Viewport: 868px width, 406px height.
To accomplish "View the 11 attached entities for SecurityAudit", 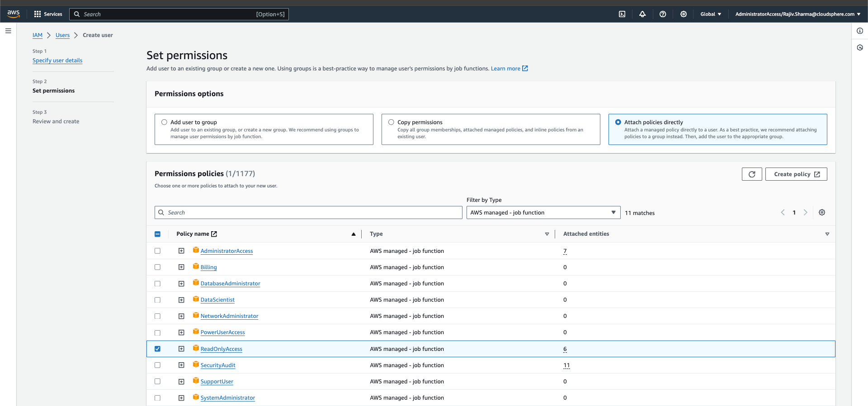I will pyautogui.click(x=566, y=365).
